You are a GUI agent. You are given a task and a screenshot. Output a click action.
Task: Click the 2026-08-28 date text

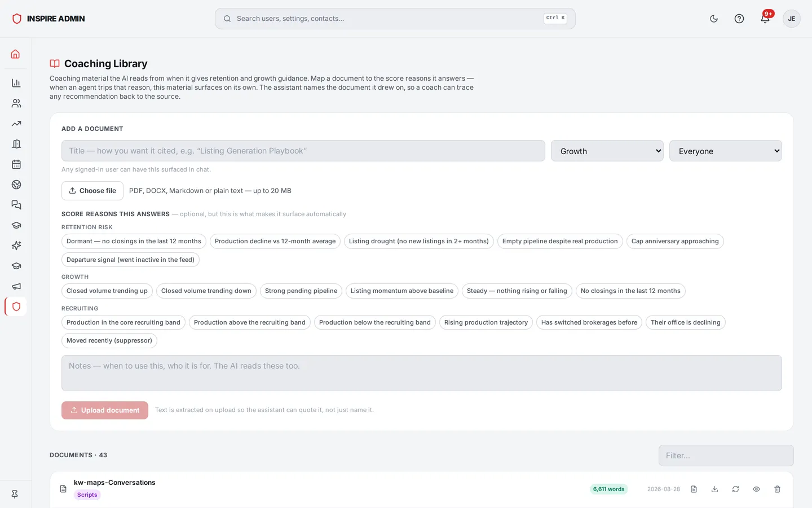point(664,489)
